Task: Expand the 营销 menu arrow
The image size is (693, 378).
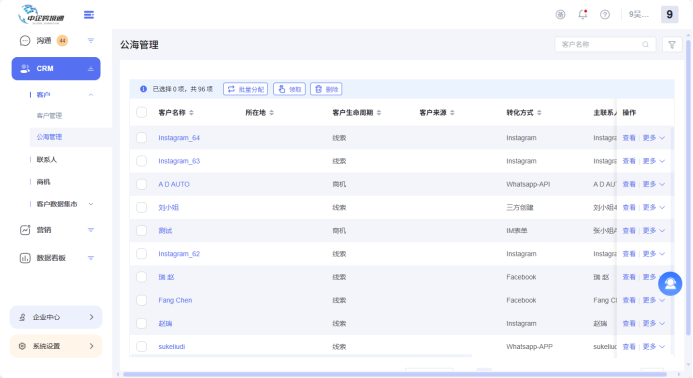Action: (91, 230)
